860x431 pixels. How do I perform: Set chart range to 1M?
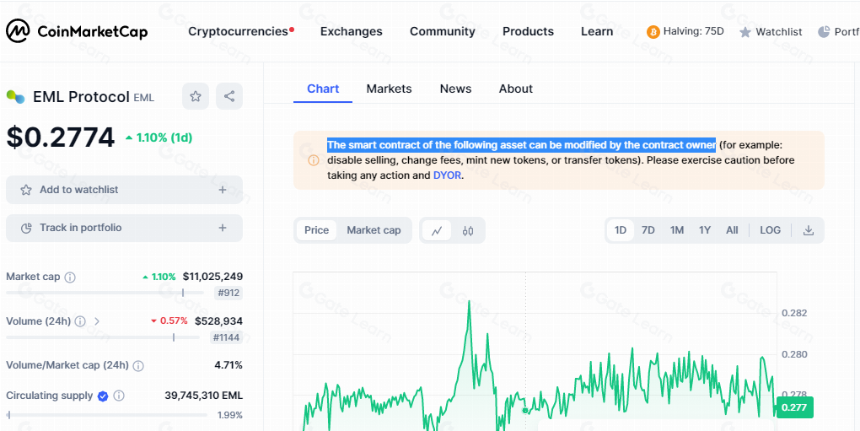tap(677, 230)
